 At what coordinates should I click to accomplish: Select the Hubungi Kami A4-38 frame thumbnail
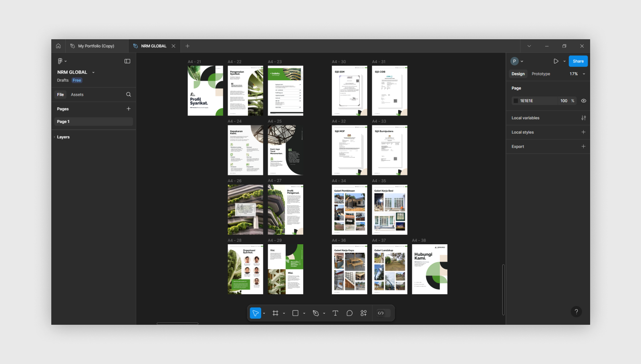point(429,269)
